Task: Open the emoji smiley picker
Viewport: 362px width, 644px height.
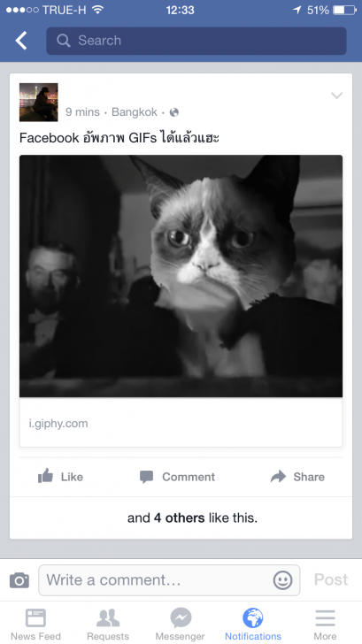Action: [x=282, y=580]
